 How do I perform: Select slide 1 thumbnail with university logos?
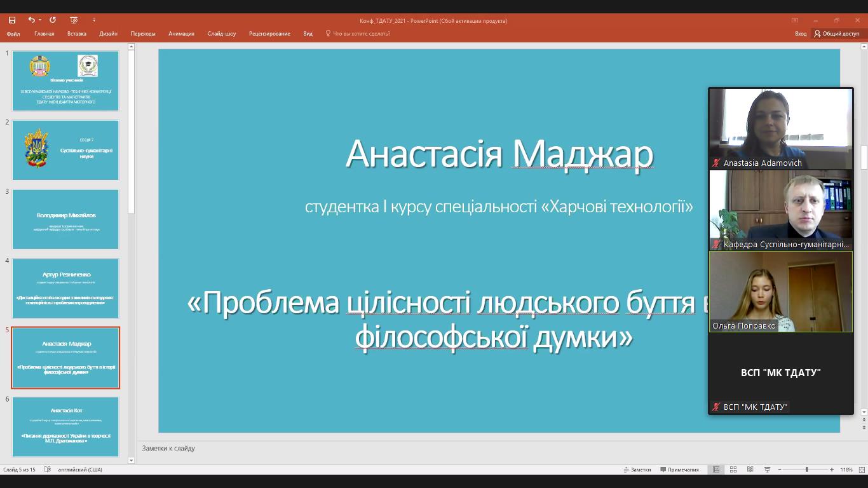pyautogui.click(x=65, y=81)
